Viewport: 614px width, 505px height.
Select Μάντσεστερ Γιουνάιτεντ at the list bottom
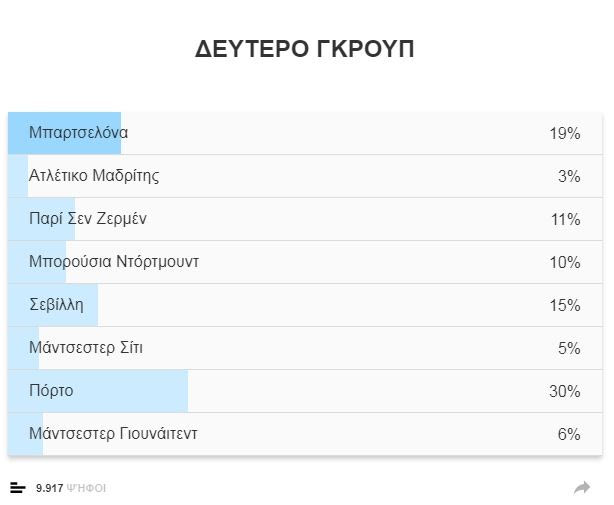coord(113,434)
